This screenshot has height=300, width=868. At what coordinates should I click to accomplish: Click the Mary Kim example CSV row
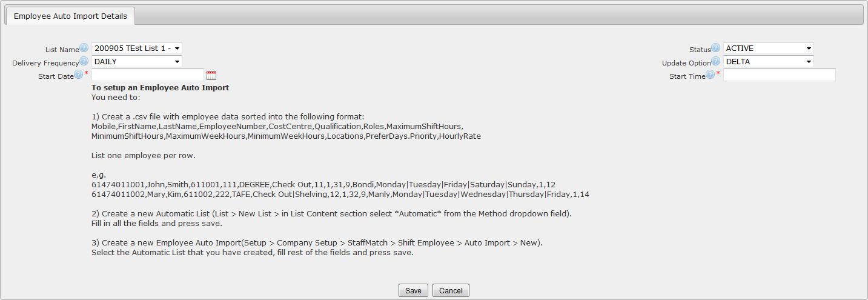coord(340,194)
